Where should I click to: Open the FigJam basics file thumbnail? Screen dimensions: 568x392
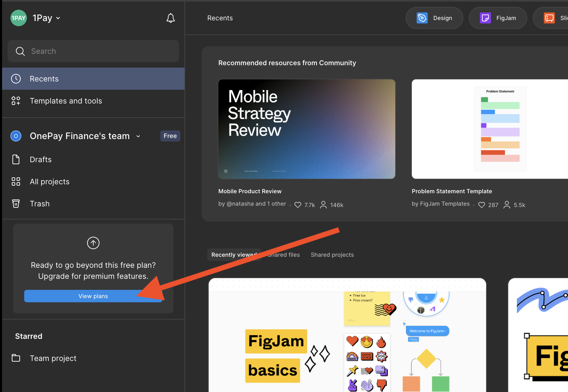click(x=348, y=335)
